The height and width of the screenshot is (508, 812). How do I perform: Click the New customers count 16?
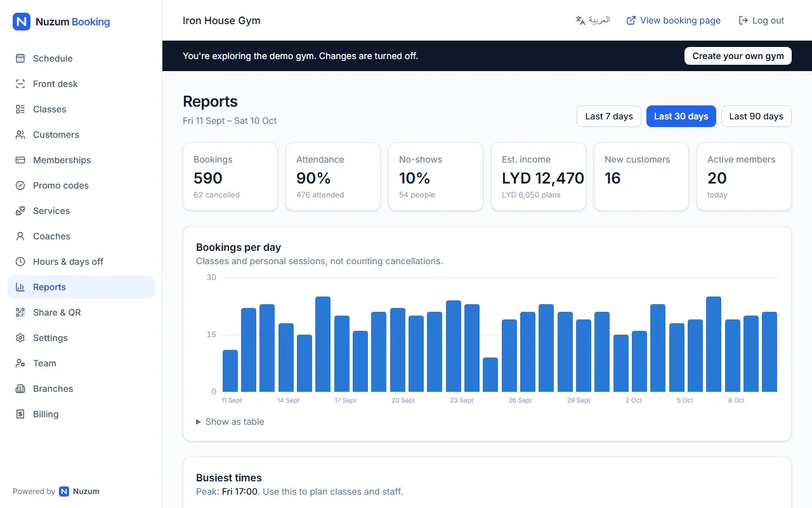click(x=613, y=178)
